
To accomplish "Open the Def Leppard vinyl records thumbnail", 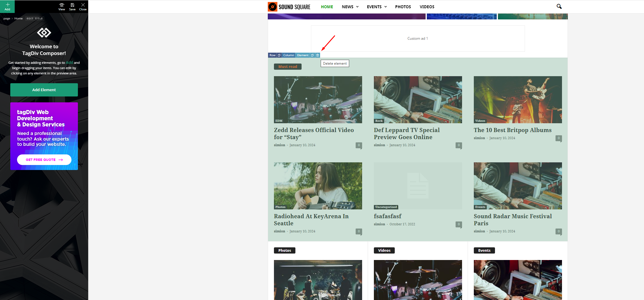I will click(x=418, y=100).
